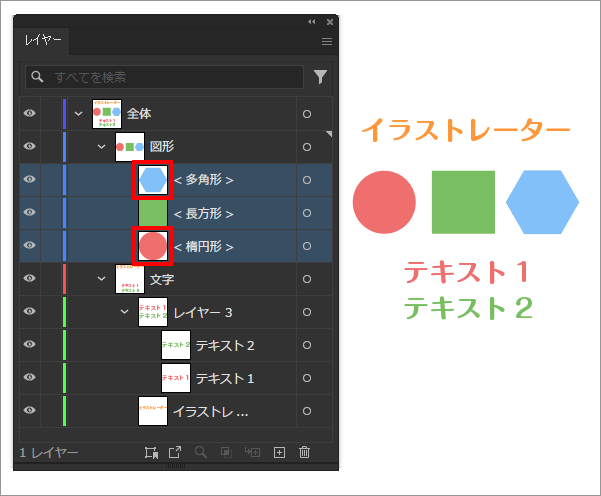Toggle visibility of テキスト 2
601x496 pixels.
click(30, 344)
